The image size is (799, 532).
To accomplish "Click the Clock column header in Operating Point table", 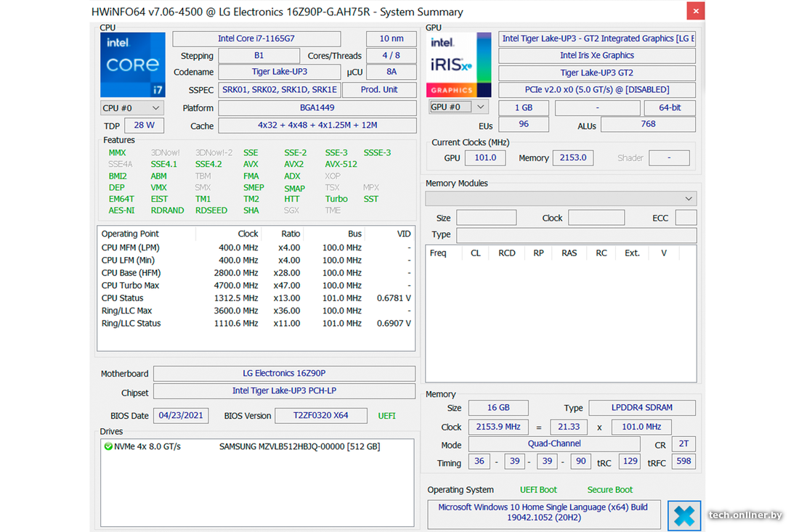I will tap(248, 234).
